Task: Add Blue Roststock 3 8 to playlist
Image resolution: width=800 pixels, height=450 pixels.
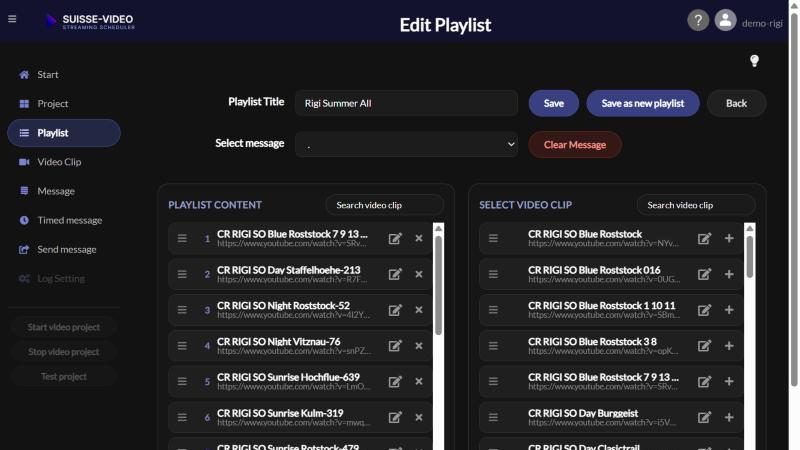Action: point(729,345)
